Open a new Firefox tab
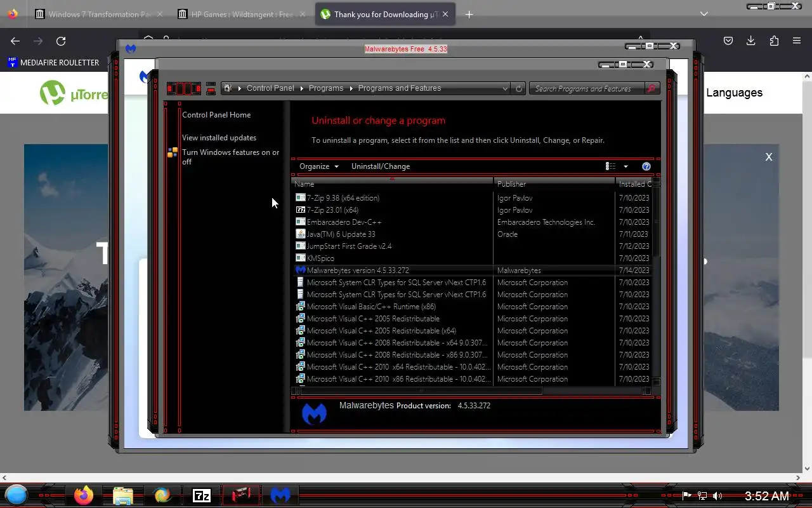The height and width of the screenshot is (508, 812). click(469, 14)
